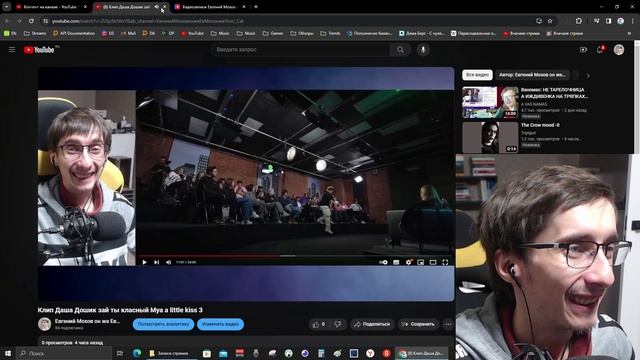This screenshot has width=640, height=360.
Task: Click the magnifier search button
Action: (x=400, y=50)
